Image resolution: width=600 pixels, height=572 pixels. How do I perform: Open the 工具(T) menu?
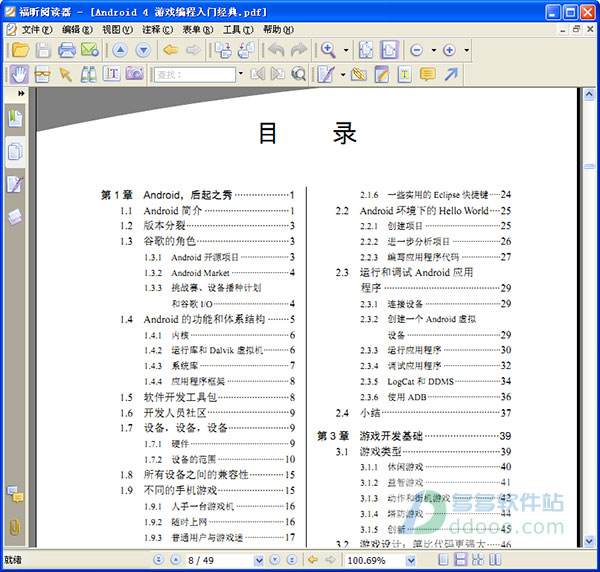(238, 29)
